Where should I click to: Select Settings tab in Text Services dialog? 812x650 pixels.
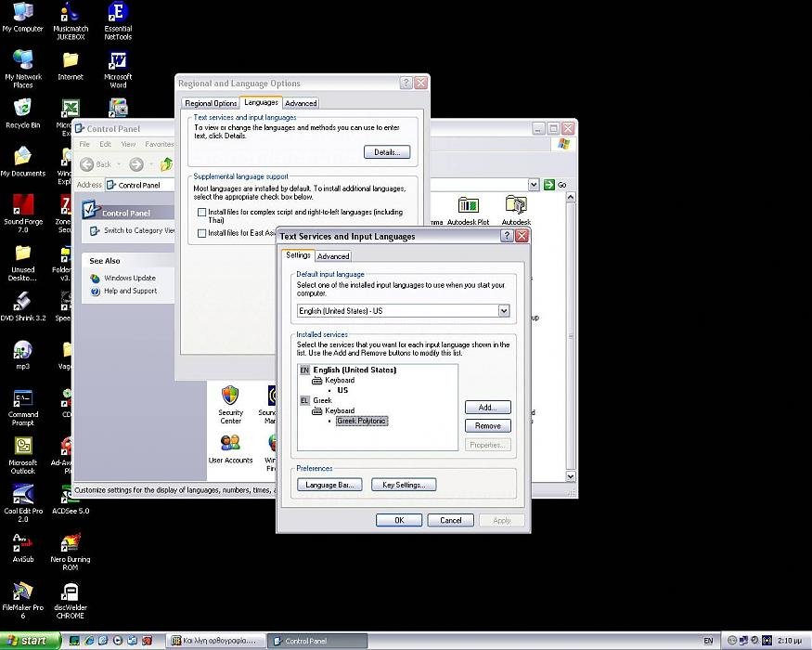298,255
